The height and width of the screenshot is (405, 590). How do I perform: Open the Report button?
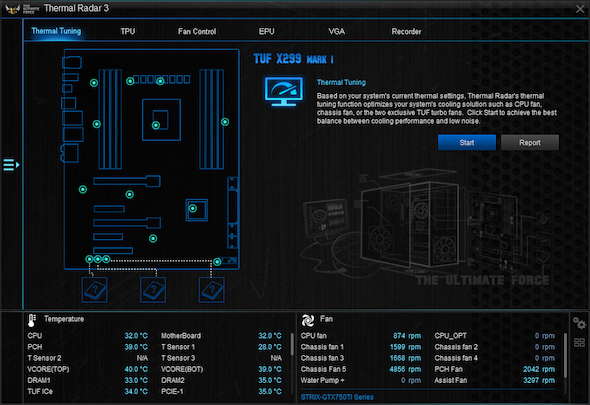click(530, 143)
